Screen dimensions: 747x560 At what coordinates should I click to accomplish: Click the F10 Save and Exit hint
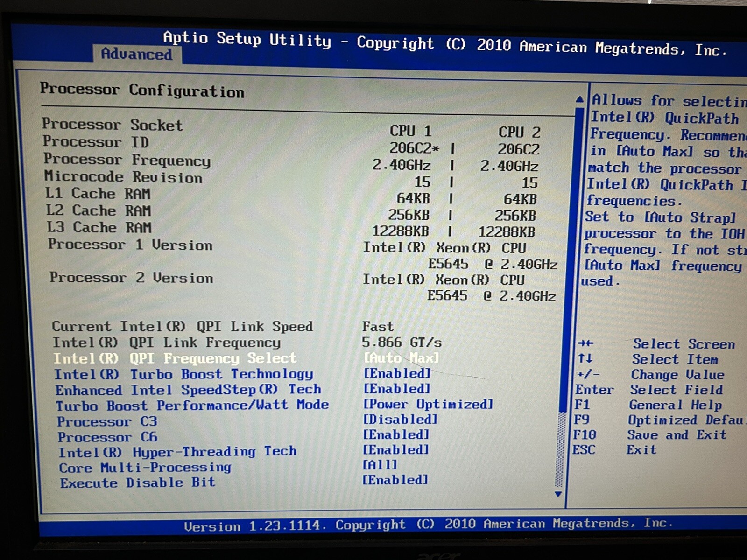pyautogui.click(x=650, y=435)
